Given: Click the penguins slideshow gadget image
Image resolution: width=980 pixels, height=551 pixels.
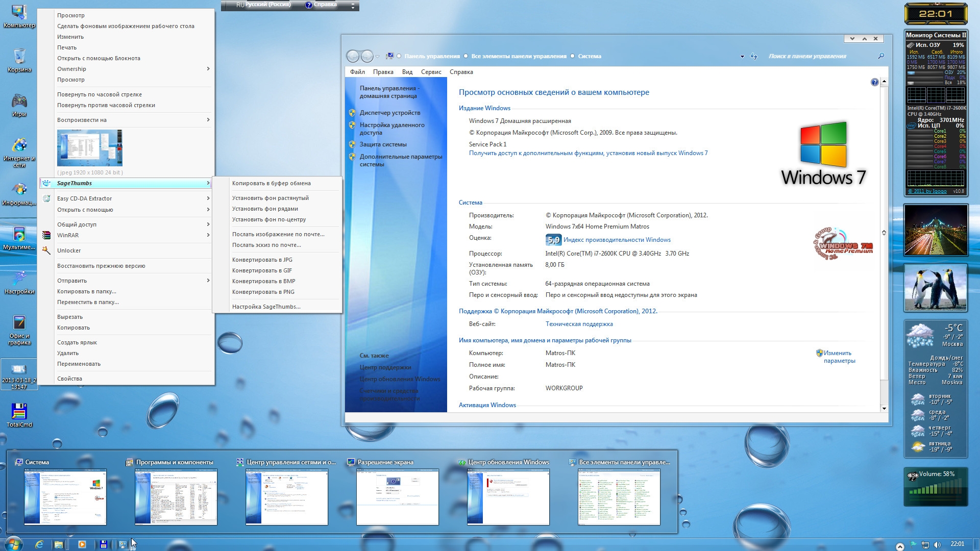Looking at the screenshot, I should (936, 288).
